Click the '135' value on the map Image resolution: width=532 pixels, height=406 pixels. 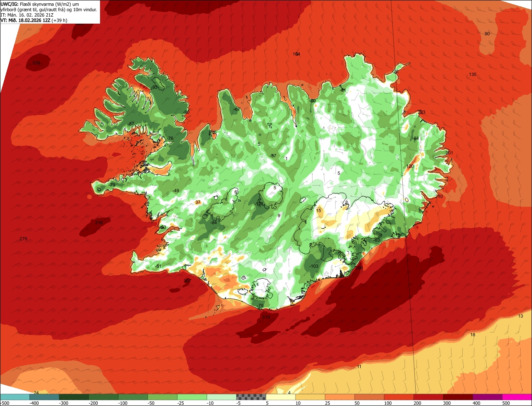tap(473, 75)
